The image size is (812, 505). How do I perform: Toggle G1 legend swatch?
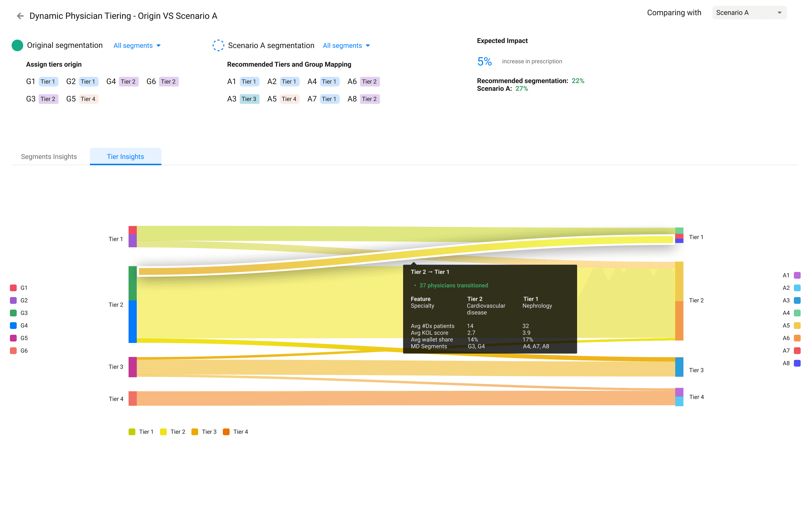pos(13,288)
